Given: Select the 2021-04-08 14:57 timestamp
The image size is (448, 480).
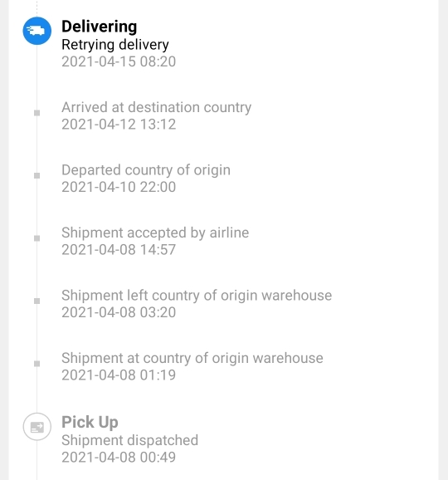Looking at the screenshot, I should [119, 249].
